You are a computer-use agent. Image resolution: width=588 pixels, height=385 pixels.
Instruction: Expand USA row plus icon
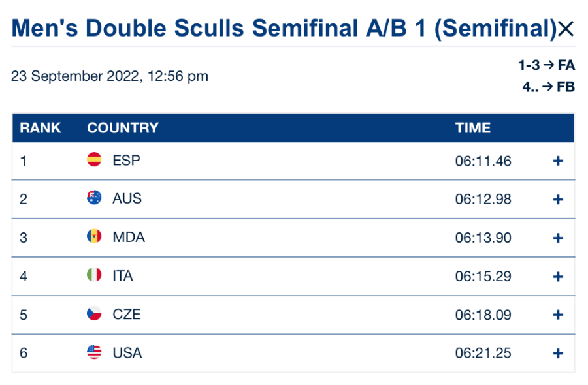point(558,353)
